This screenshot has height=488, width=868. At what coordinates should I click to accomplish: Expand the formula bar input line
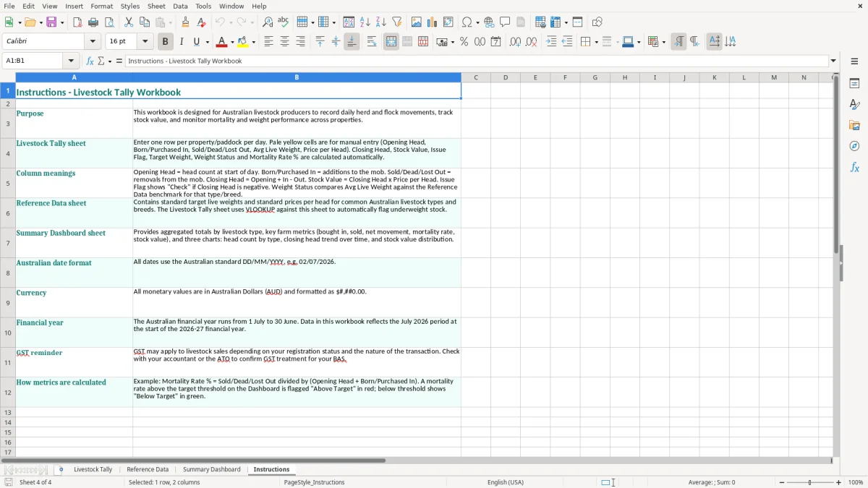click(x=833, y=61)
